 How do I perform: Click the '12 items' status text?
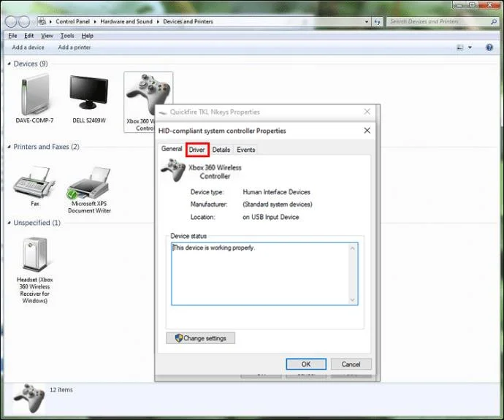point(61,390)
